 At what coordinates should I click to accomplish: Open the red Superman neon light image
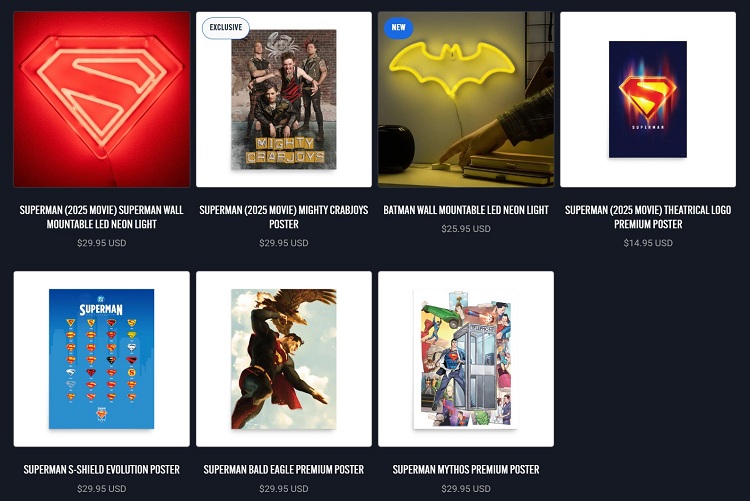pyautogui.click(x=101, y=100)
